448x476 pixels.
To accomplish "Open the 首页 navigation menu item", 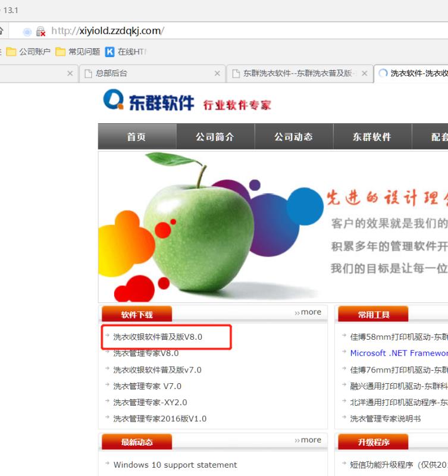I will [x=137, y=137].
